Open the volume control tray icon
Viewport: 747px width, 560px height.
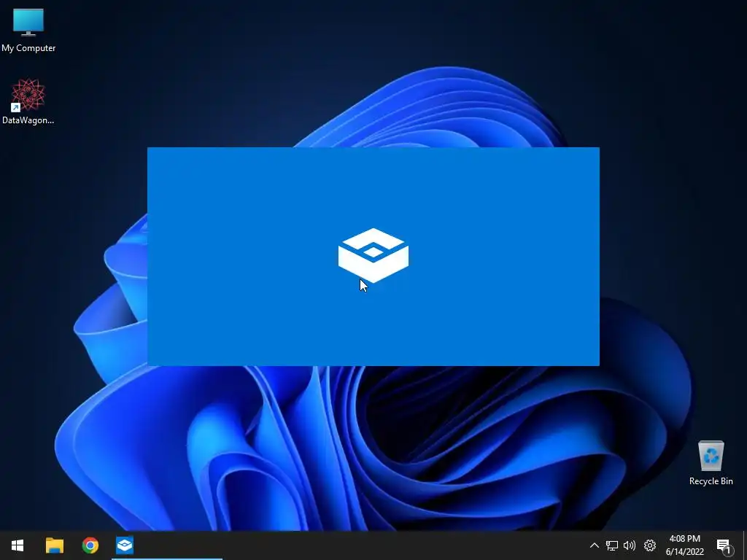pos(630,545)
